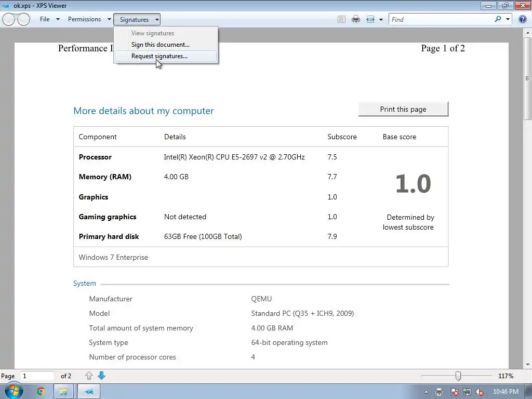The width and height of the screenshot is (532, 399).
Task: Click the forward navigation arrow
Action: pyautogui.click(x=23, y=19)
